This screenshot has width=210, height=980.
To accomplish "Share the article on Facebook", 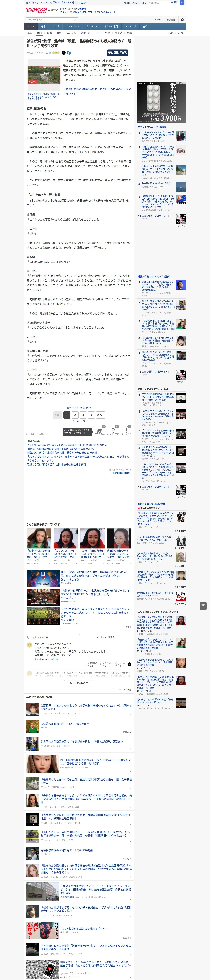I will pyautogui.click(x=69, y=53).
